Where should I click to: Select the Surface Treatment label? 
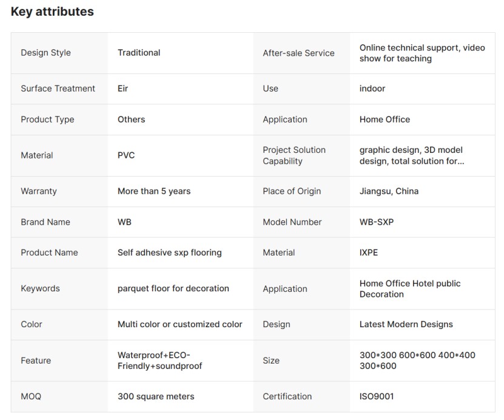coord(58,89)
